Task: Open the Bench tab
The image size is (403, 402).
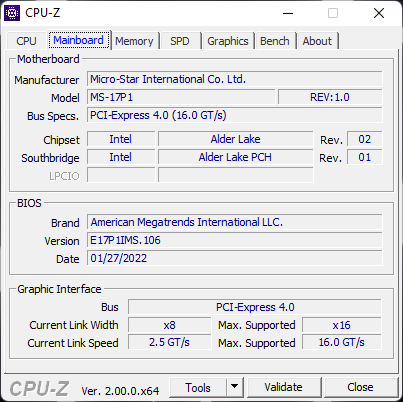Action: coord(275,41)
